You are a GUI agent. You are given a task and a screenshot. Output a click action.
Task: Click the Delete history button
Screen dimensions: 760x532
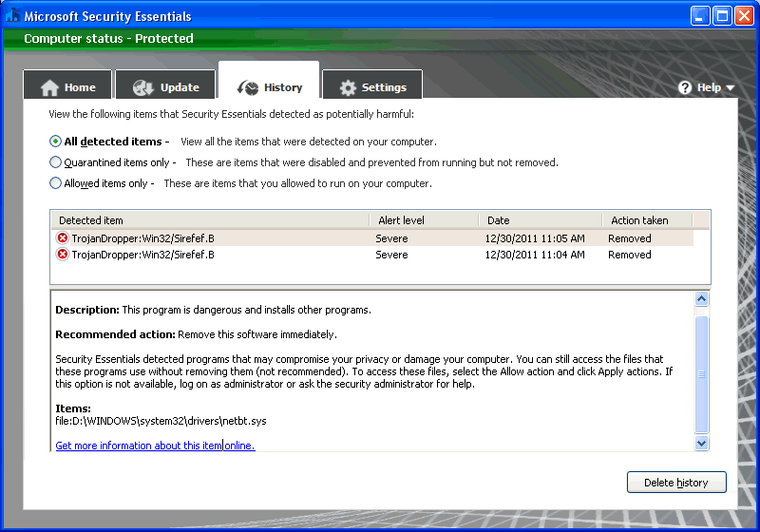(676, 483)
